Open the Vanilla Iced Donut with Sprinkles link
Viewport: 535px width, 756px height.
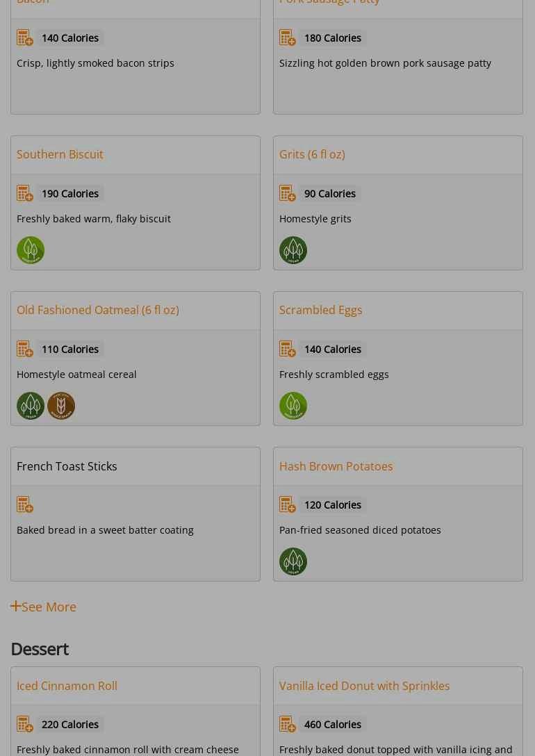[364, 686]
